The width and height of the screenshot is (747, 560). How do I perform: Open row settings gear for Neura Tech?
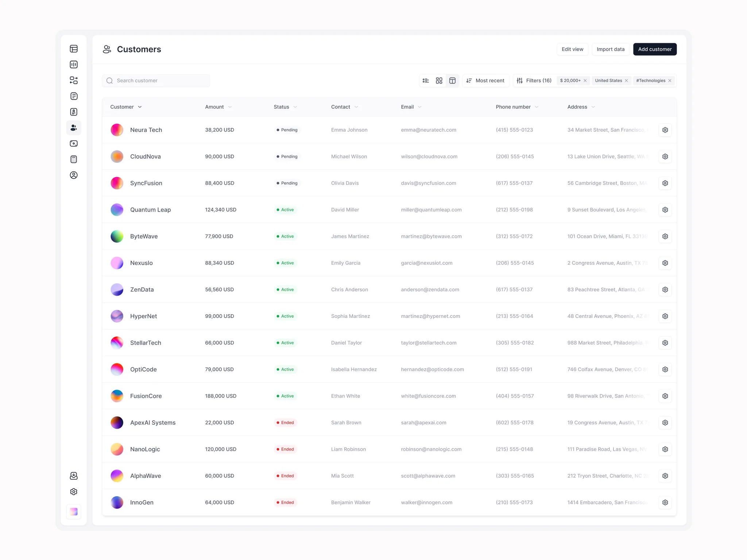[665, 130]
